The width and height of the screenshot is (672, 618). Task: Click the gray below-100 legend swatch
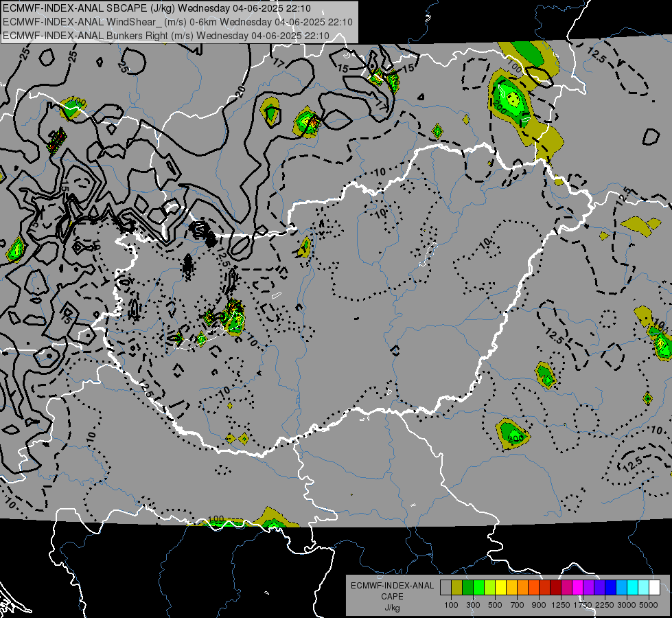point(445,588)
